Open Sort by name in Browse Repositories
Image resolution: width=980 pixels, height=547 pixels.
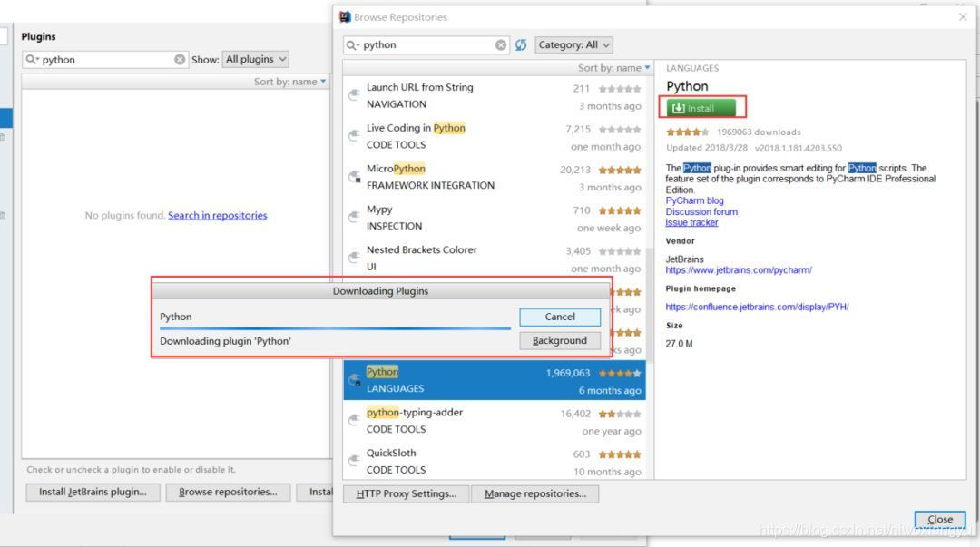tap(613, 67)
